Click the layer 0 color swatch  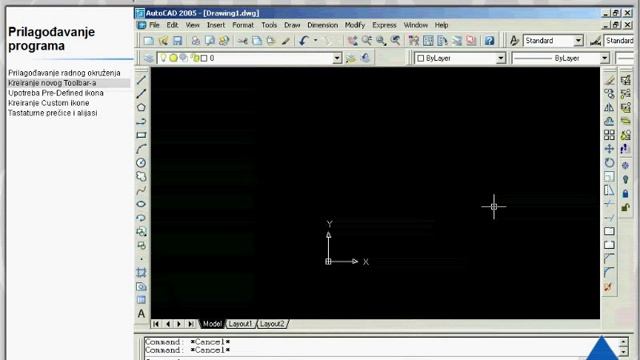[204, 58]
